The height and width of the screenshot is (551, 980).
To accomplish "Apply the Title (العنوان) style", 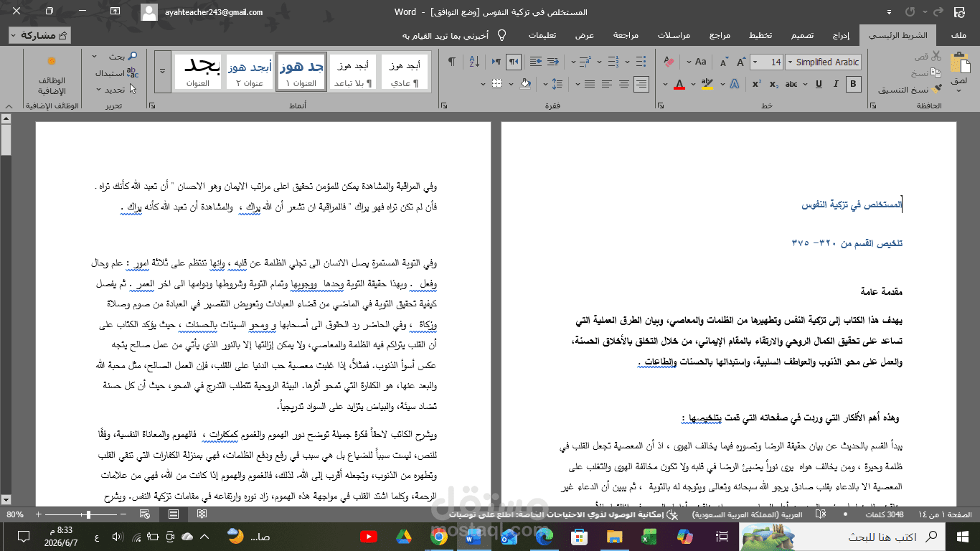I will (x=198, y=72).
